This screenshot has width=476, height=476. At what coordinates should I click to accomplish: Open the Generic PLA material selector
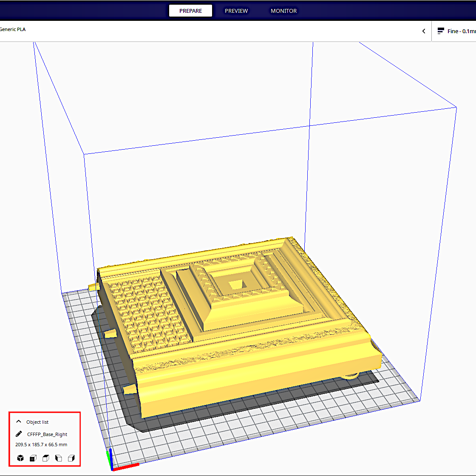coord(13,29)
